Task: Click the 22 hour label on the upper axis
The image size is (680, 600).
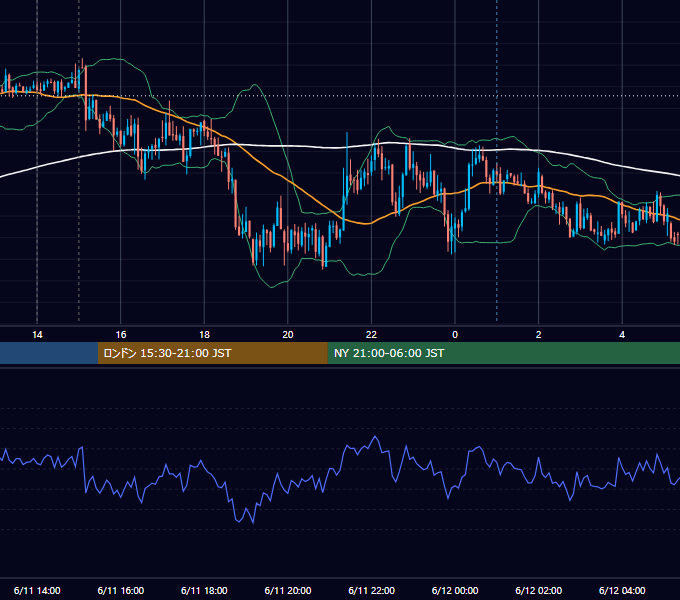Action: coord(371,335)
